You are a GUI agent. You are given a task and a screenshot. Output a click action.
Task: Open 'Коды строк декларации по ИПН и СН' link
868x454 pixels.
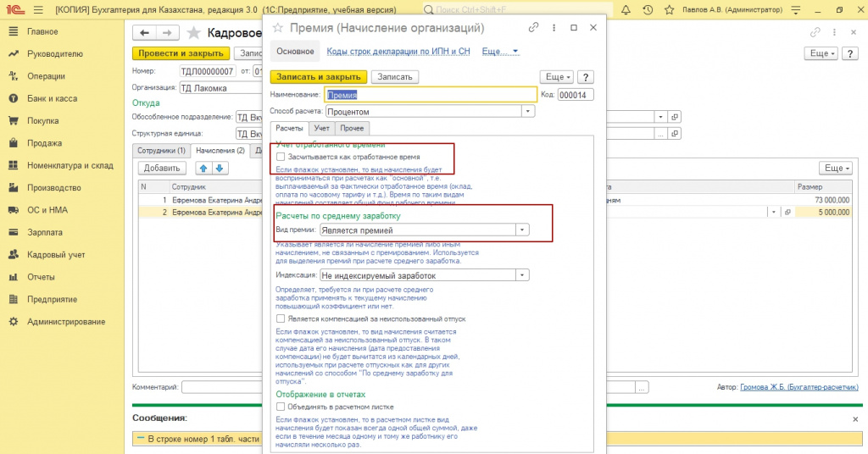(x=398, y=52)
